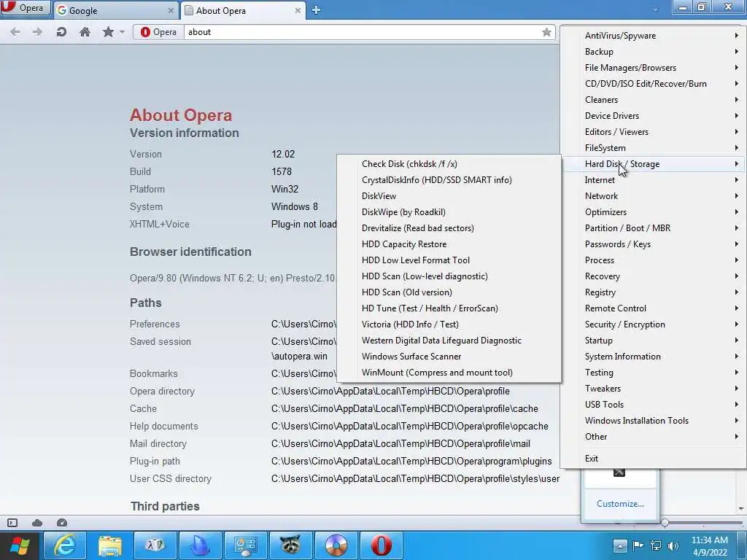Image resolution: width=747 pixels, height=560 pixels.
Task: Open the control panel taskbar icon
Action: (245, 545)
